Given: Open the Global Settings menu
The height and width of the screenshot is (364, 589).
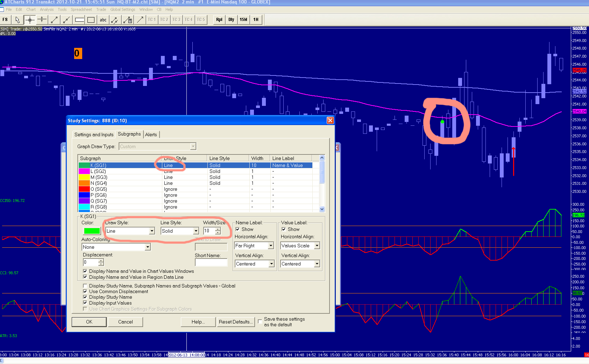Looking at the screenshot, I should click(x=123, y=9).
